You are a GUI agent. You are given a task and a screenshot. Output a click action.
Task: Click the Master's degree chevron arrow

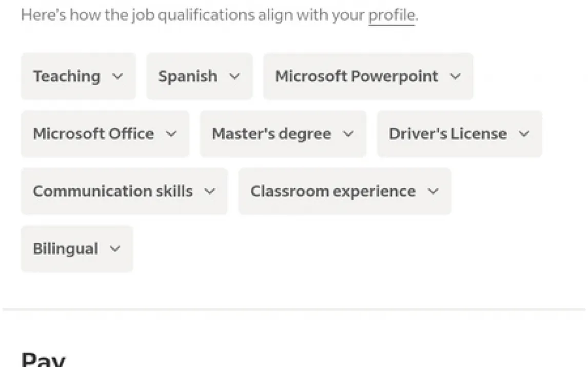(x=348, y=134)
